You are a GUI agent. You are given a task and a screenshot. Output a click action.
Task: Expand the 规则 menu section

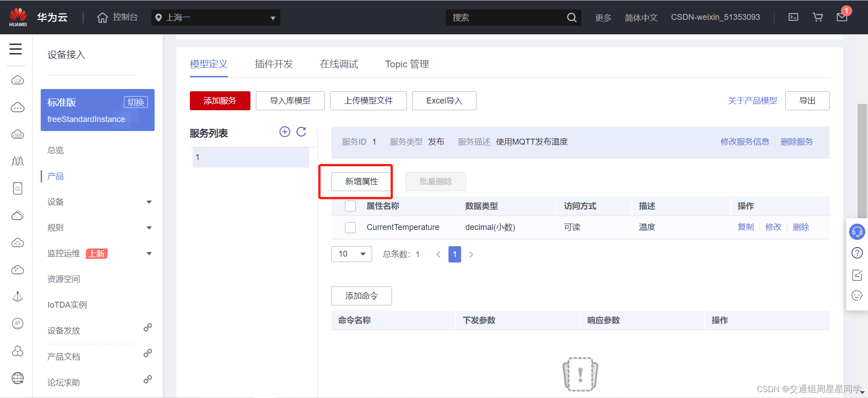tap(149, 228)
